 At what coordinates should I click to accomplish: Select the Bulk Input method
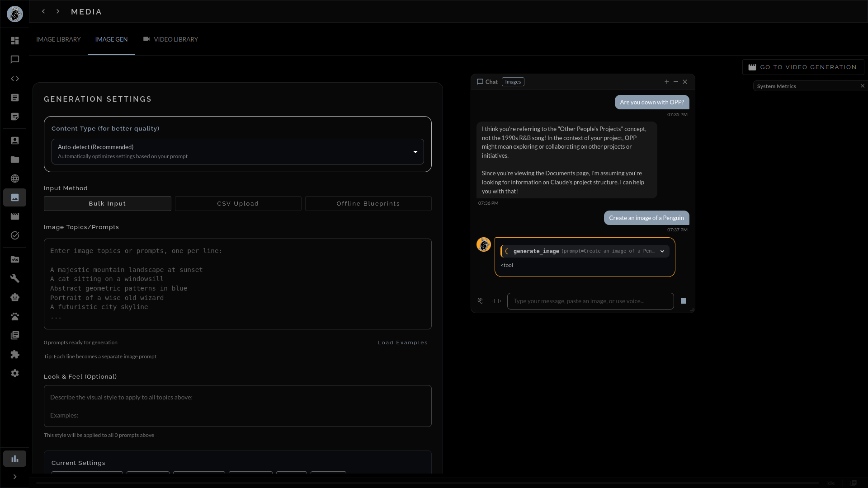107,203
